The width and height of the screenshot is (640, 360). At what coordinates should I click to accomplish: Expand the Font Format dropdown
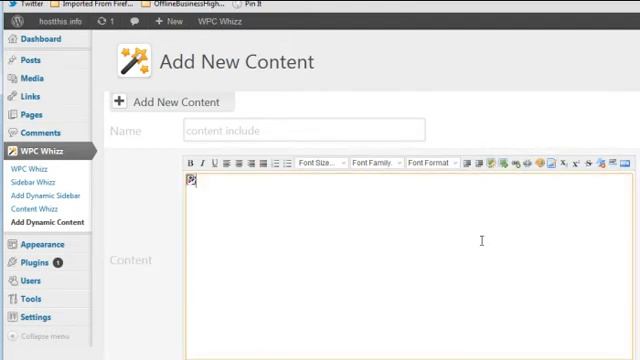click(433, 163)
